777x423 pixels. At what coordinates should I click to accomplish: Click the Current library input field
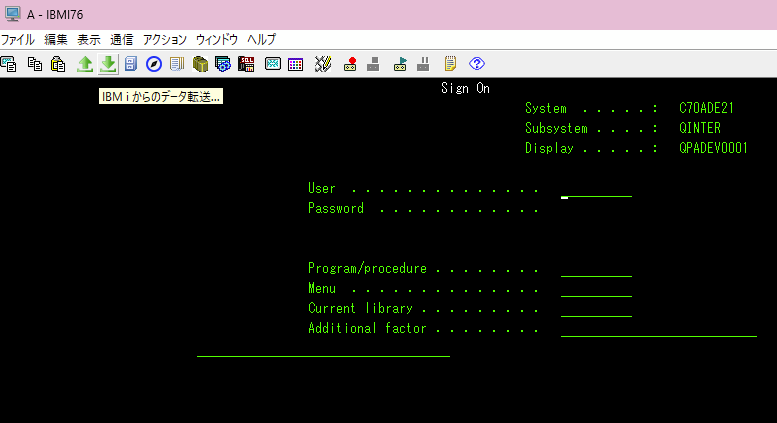point(596,309)
